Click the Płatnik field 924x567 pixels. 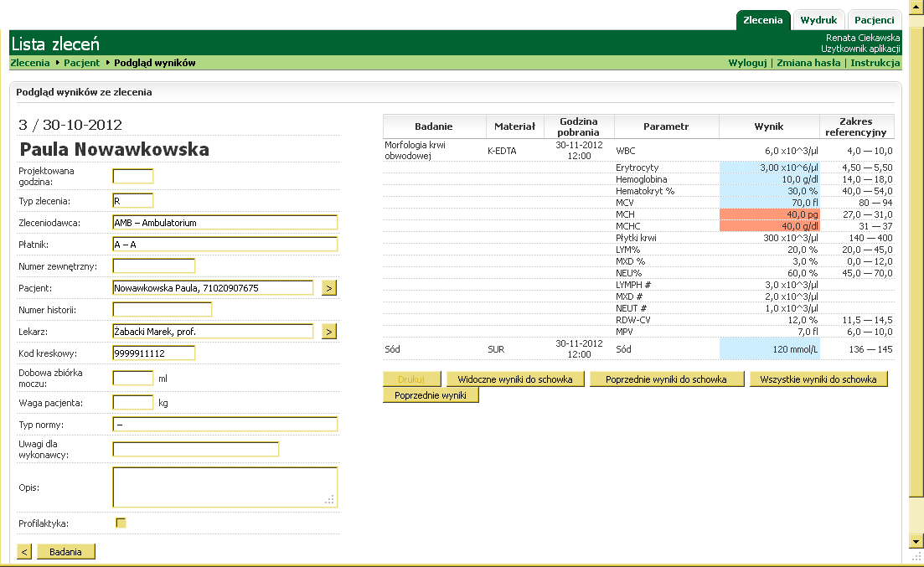pos(225,245)
